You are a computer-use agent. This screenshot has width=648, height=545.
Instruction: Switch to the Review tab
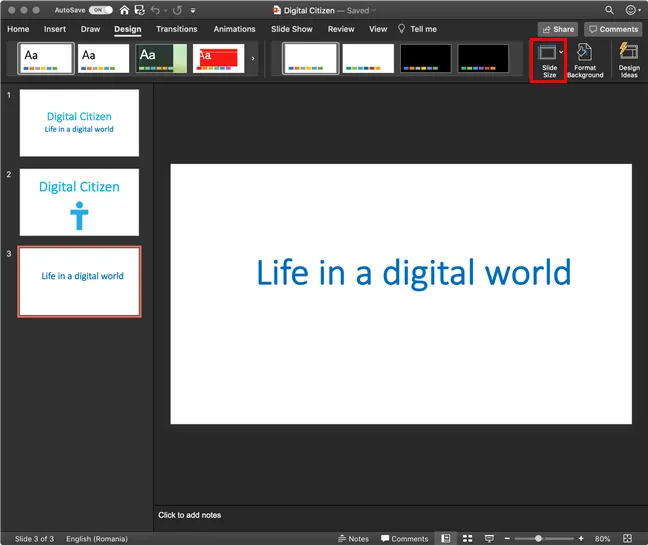pyautogui.click(x=341, y=29)
